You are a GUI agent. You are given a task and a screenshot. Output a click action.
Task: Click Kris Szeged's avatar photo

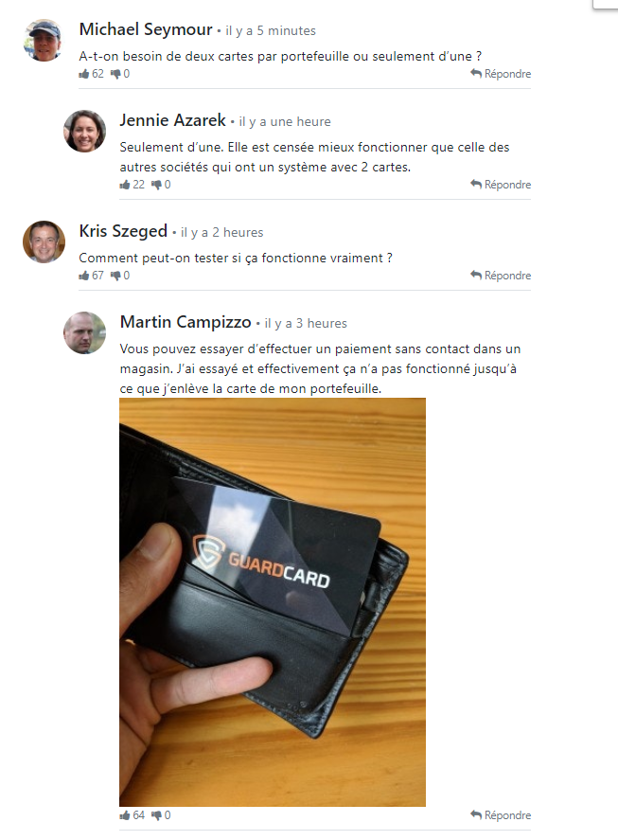(44, 242)
